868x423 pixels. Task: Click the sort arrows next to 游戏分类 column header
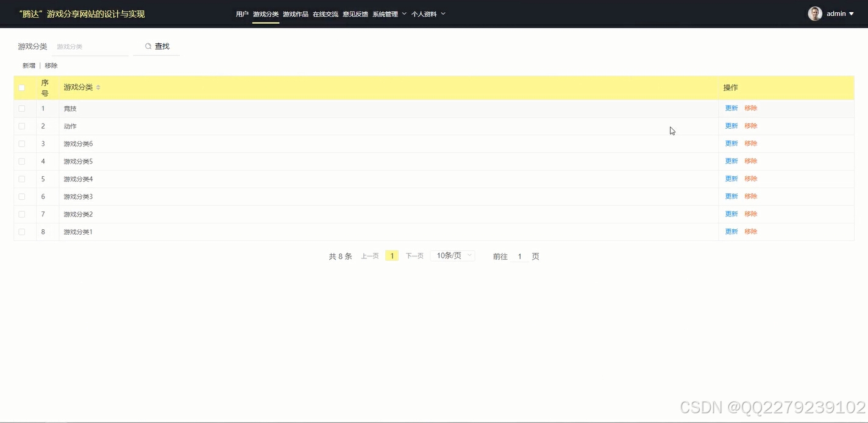point(98,87)
